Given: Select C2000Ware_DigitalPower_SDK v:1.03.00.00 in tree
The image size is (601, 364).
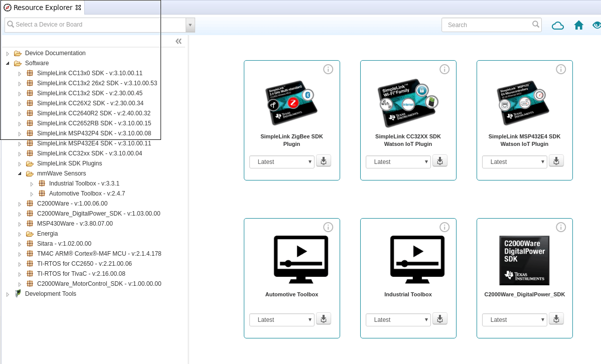Looking at the screenshot, I should pyautogui.click(x=98, y=214).
